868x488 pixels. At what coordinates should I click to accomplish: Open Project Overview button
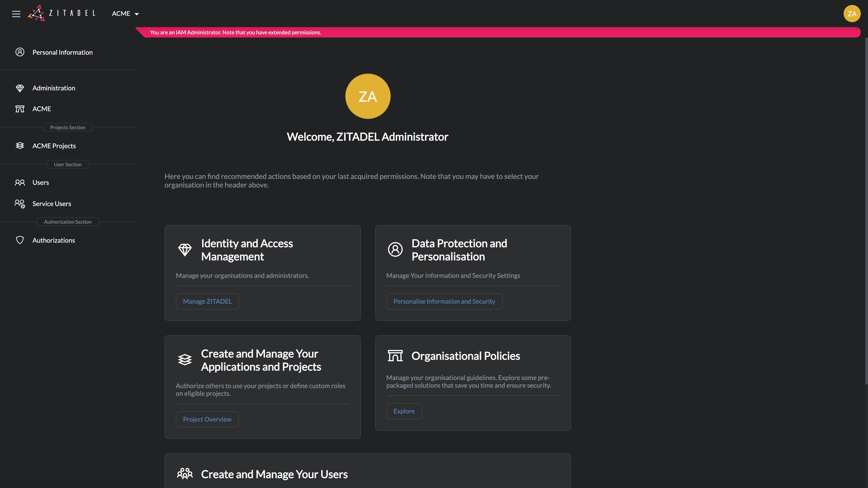(207, 419)
